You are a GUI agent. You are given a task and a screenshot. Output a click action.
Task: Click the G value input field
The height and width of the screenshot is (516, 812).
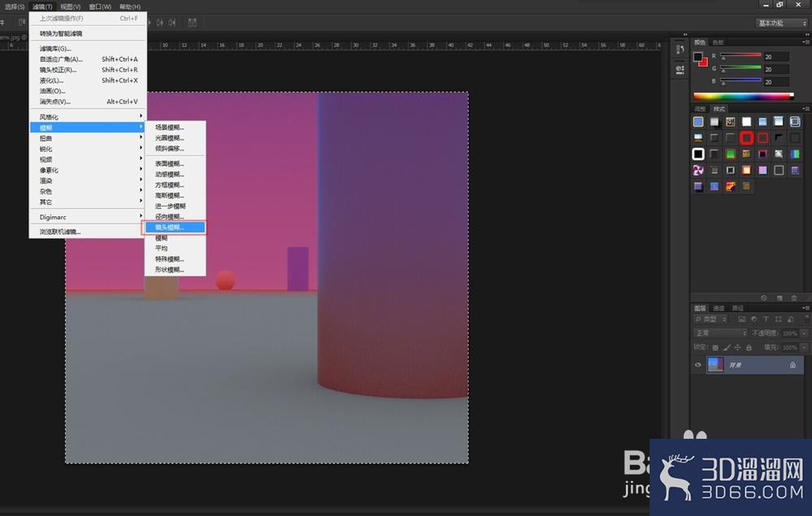click(776, 69)
